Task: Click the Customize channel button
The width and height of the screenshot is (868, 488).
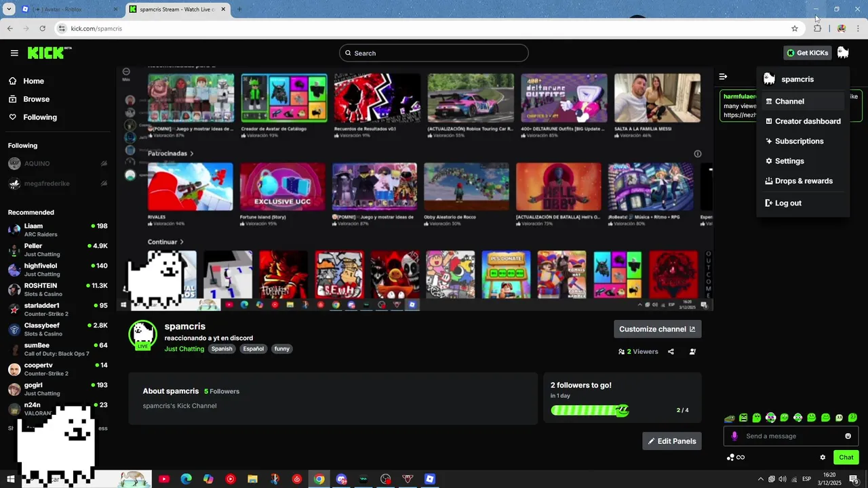Action: click(x=657, y=329)
